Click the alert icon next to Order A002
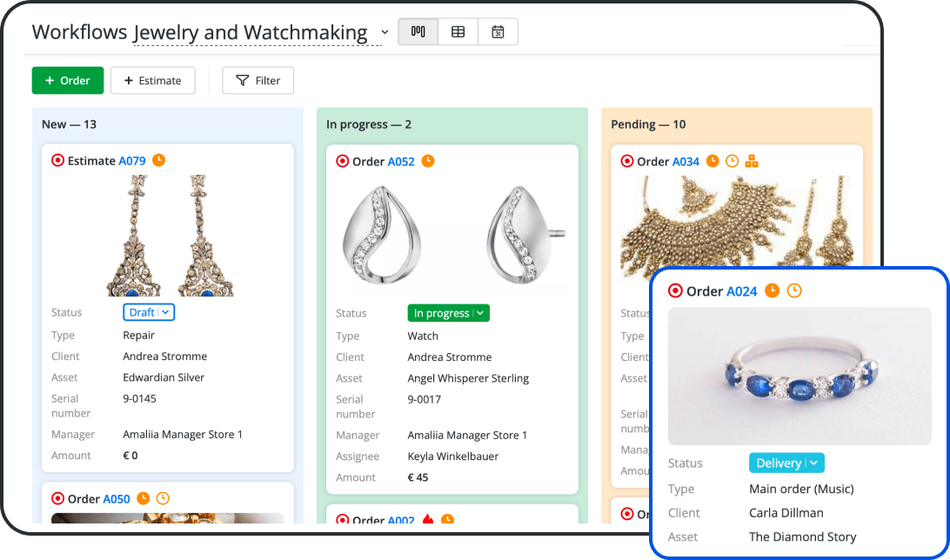Screen dimensions: 950x560 [x=428, y=520]
